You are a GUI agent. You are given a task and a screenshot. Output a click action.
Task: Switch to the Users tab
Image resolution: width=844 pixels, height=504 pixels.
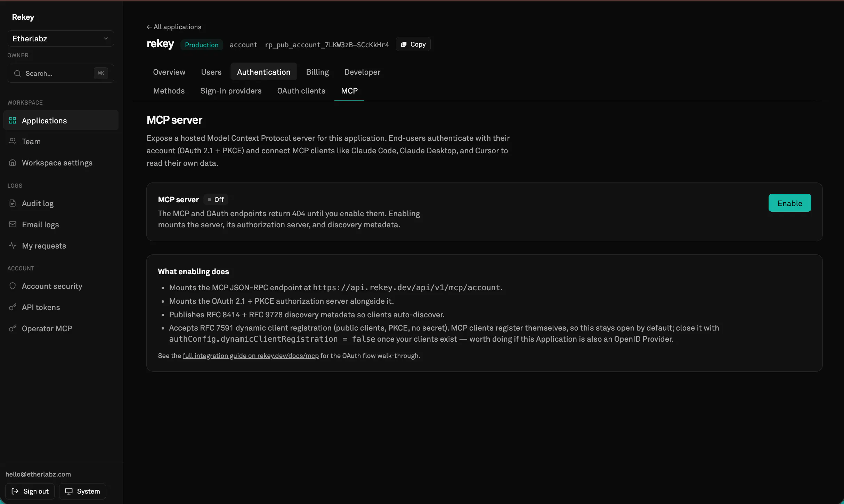pos(211,72)
